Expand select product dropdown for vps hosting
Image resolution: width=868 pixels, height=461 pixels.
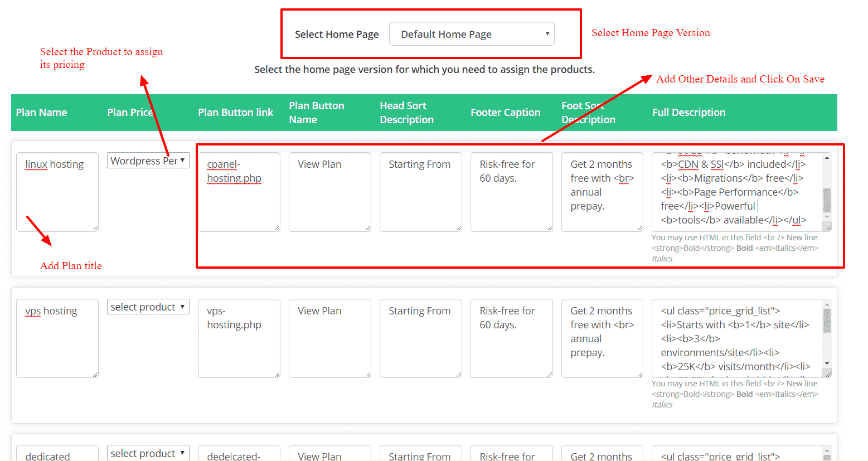(148, 307)
